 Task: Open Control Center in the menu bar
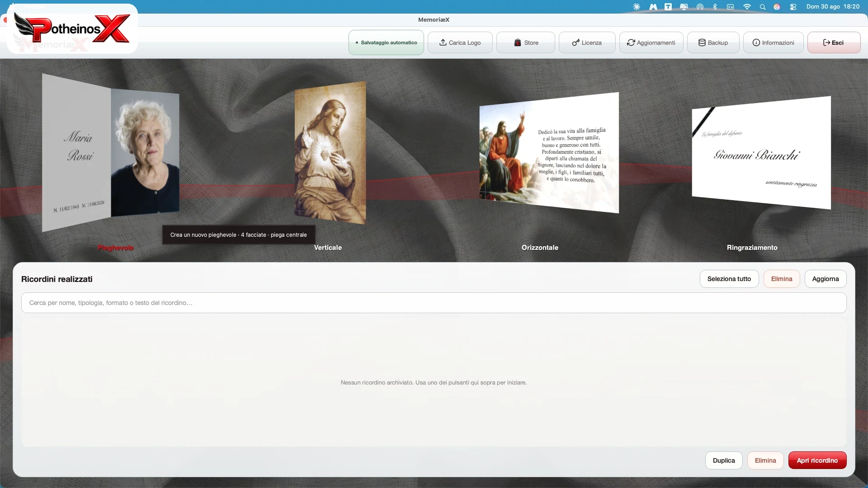click(x=793, y=7)
